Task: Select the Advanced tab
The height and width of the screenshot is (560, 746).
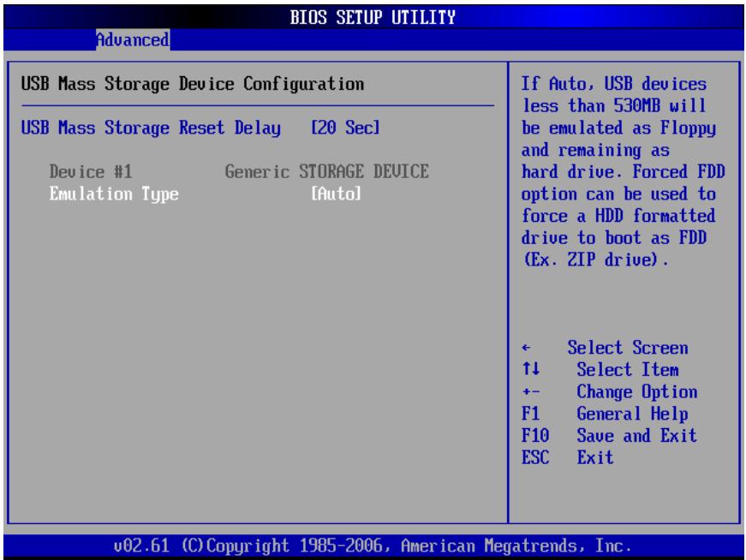Action: pyautogui.click(x=133, y=39)
